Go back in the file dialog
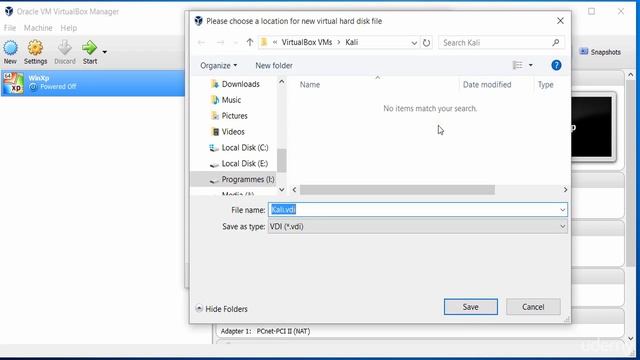 pos(201,42)
